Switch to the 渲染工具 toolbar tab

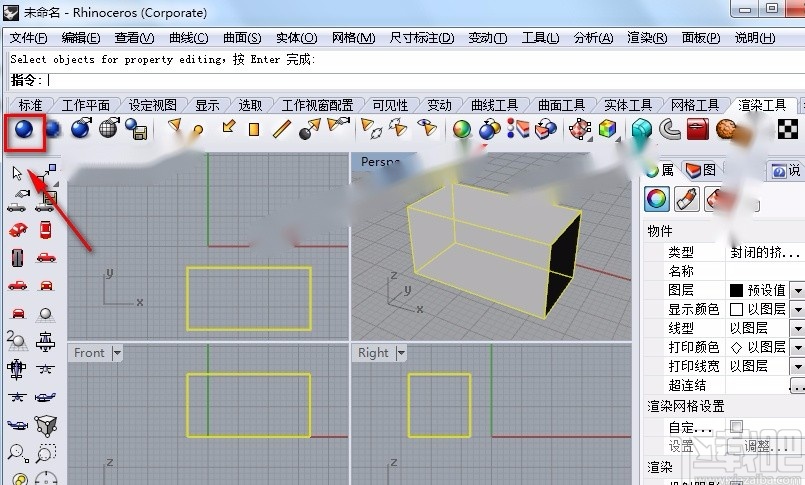pyautogui.click(x=762, y=105)
